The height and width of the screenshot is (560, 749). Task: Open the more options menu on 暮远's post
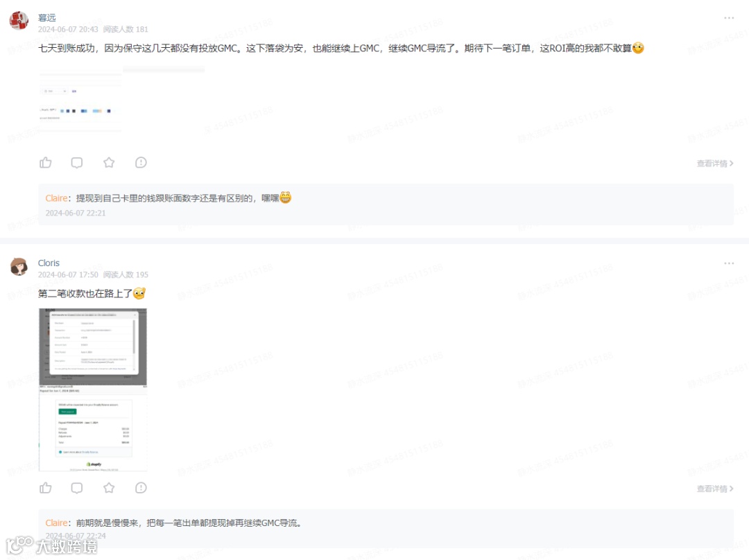(x=729, y=18)
